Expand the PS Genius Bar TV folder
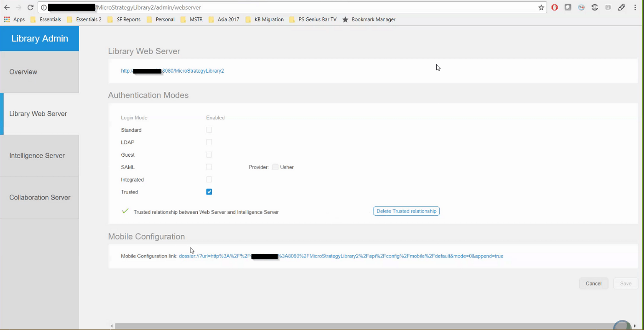 tap(313, 19)
